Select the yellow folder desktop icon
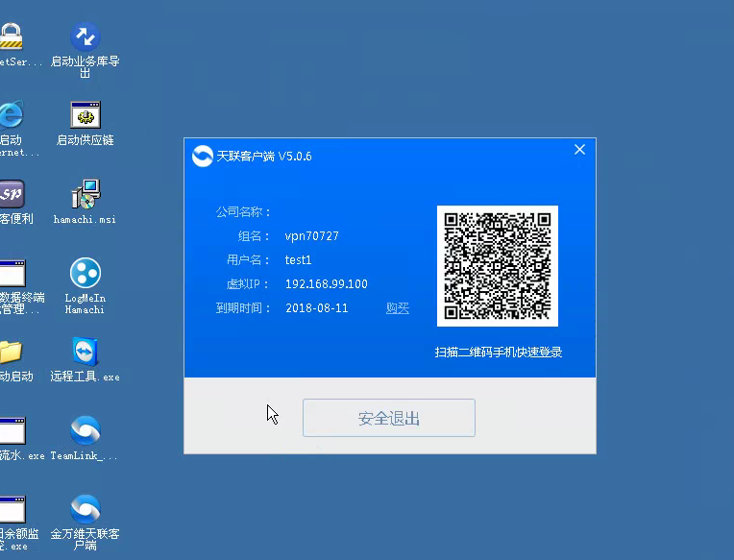Viewport: 734px width, 560px height. pyautogui.click(x=12, y=352)
